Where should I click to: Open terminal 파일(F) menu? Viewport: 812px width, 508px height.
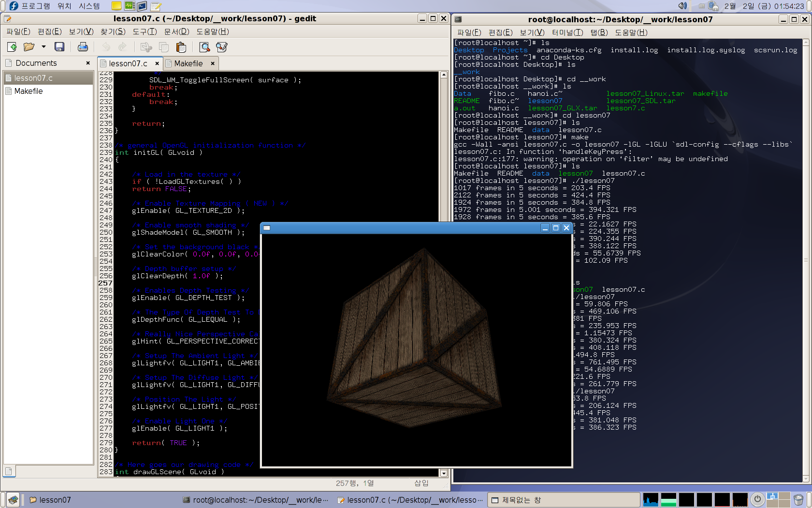pyautogui.click(x=469, y=32)
